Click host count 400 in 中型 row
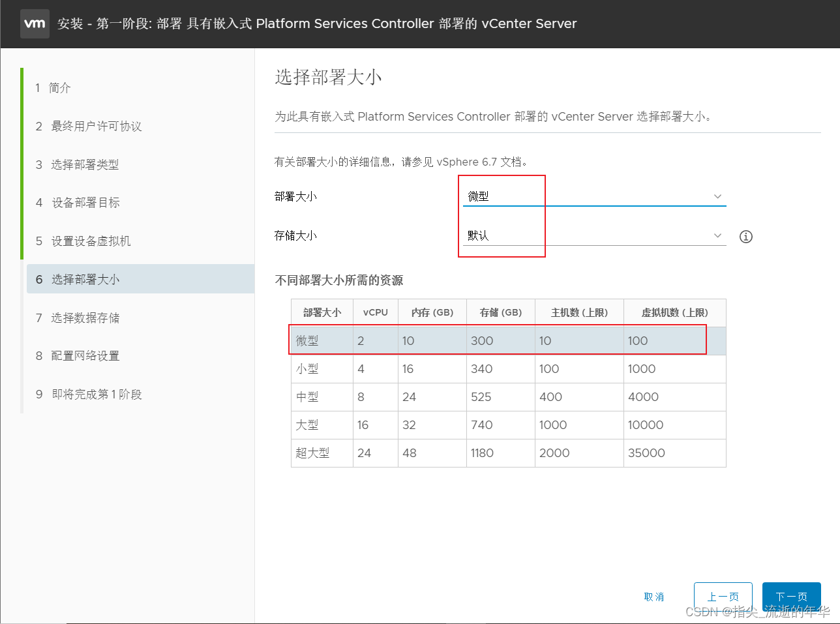The height and width of the screenshot is (624, 840). pos(550,396)
